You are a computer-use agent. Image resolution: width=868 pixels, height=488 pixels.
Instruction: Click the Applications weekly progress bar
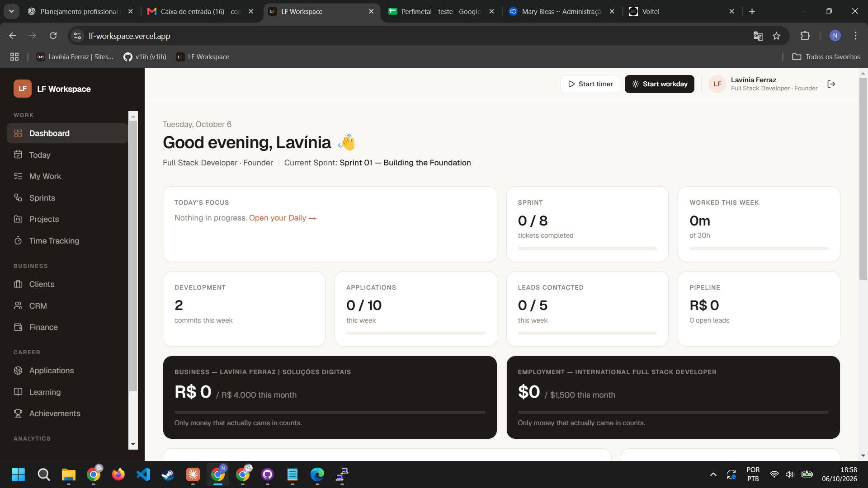coord(415,333)
